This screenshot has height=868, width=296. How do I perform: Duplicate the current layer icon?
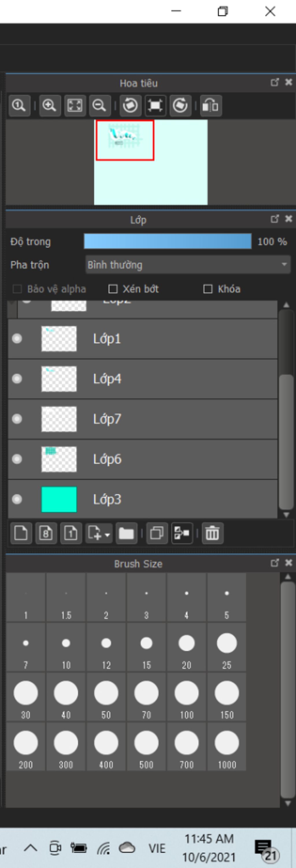pos(157,533)
